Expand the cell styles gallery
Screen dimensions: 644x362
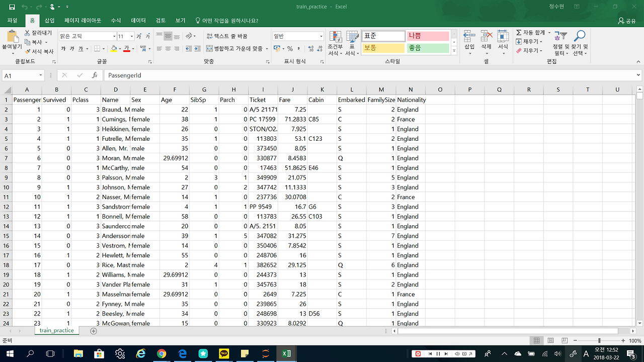coord(454,51)
